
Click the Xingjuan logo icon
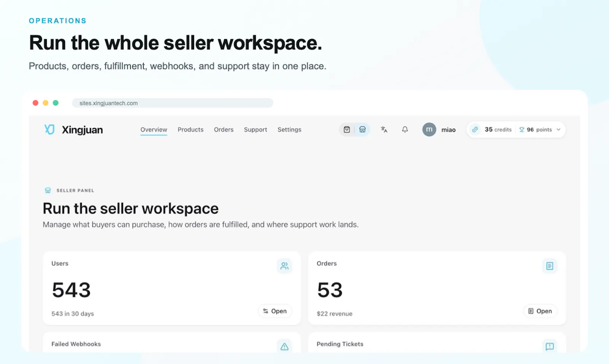pyautogui.click(x=49, y=130)
